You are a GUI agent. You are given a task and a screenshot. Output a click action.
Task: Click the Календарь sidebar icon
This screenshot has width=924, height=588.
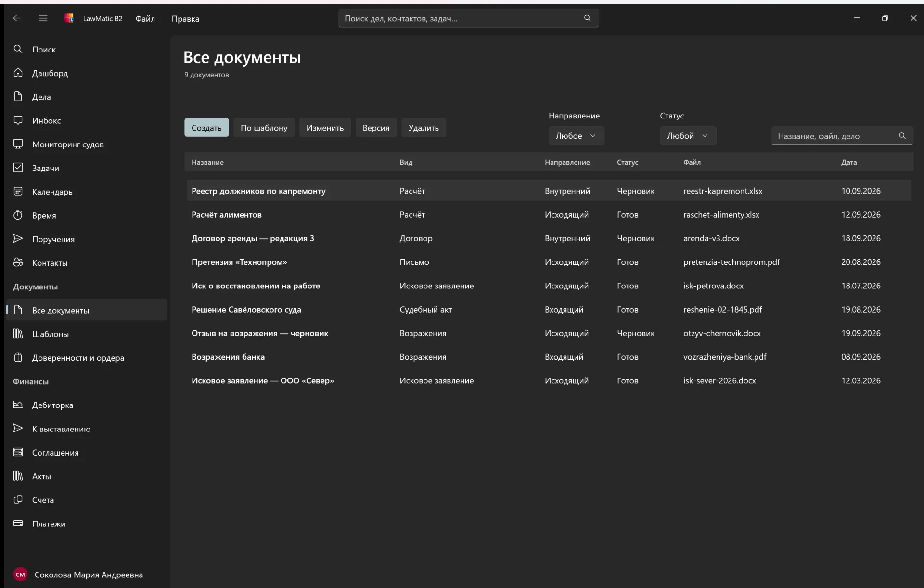(x=18, y=191)
